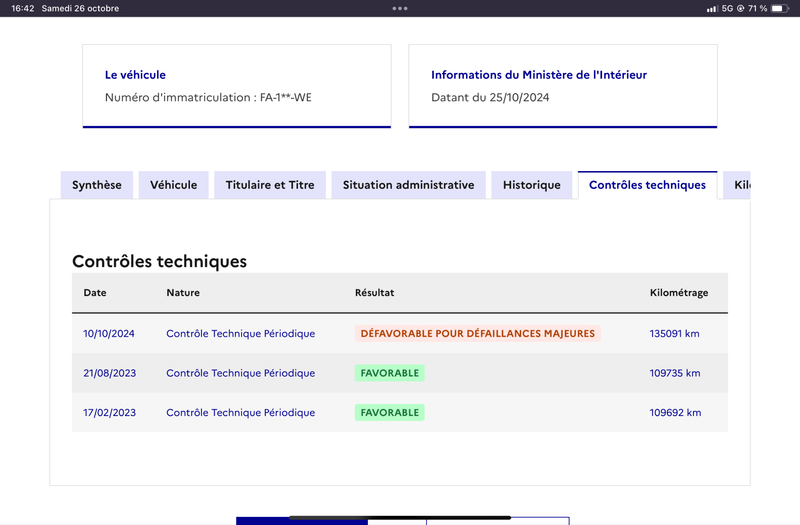The width and height of the screenshot is (800, 525).
Task: Click the date 21/08/2023
Action: [110, 373]
